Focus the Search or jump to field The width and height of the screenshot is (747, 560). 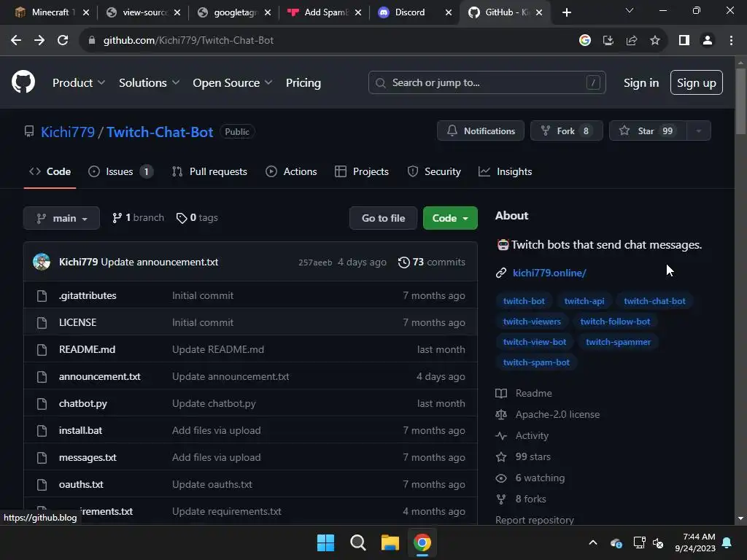click(487, 83)
